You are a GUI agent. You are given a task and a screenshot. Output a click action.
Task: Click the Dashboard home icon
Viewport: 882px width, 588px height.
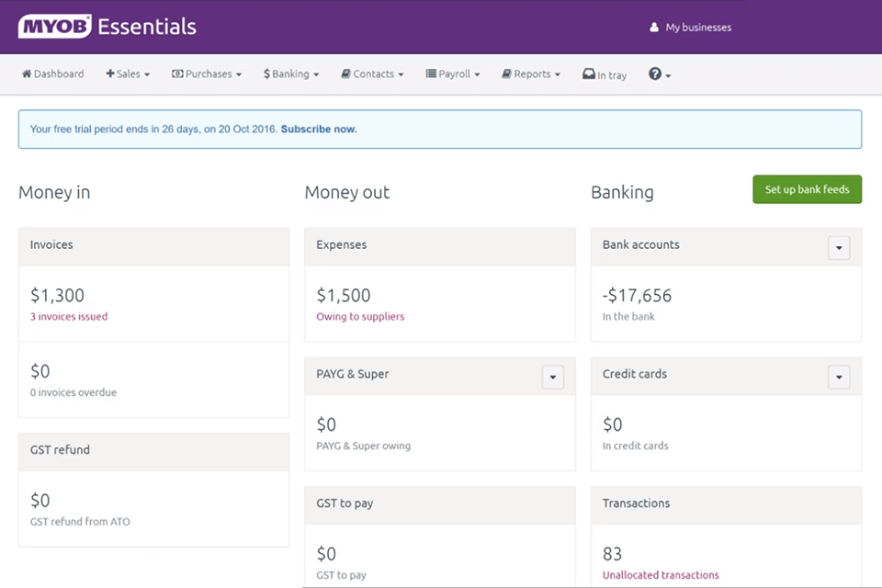27,73
